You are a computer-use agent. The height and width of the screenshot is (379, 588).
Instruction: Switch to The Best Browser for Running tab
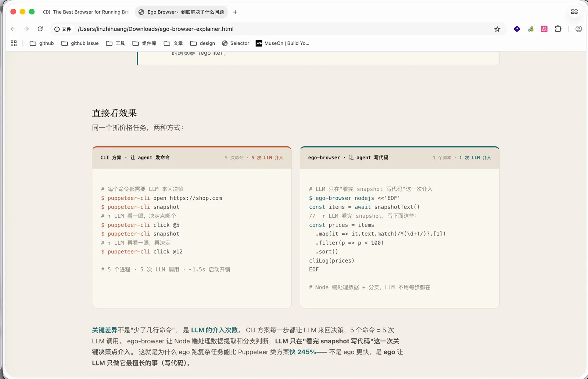[x=86, y=12]
